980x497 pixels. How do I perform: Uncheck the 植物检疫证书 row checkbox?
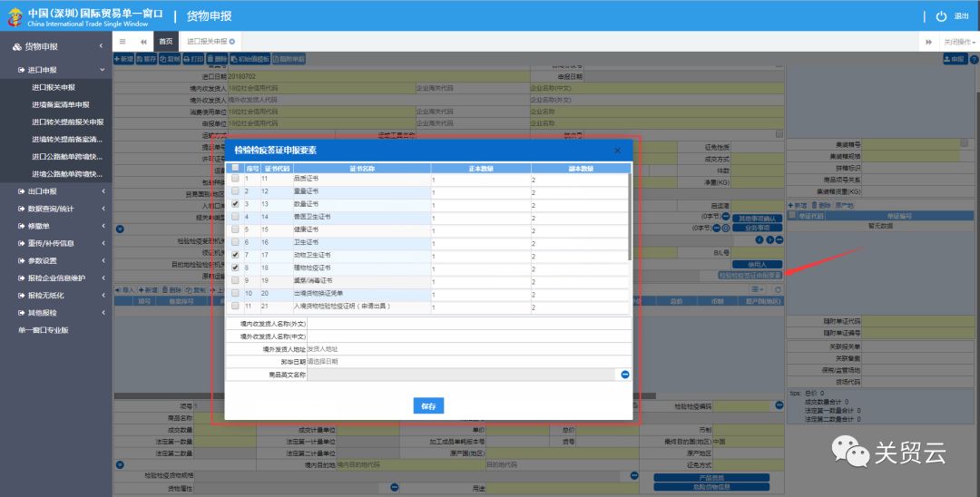pyautogui.click(x=235, y=268)
